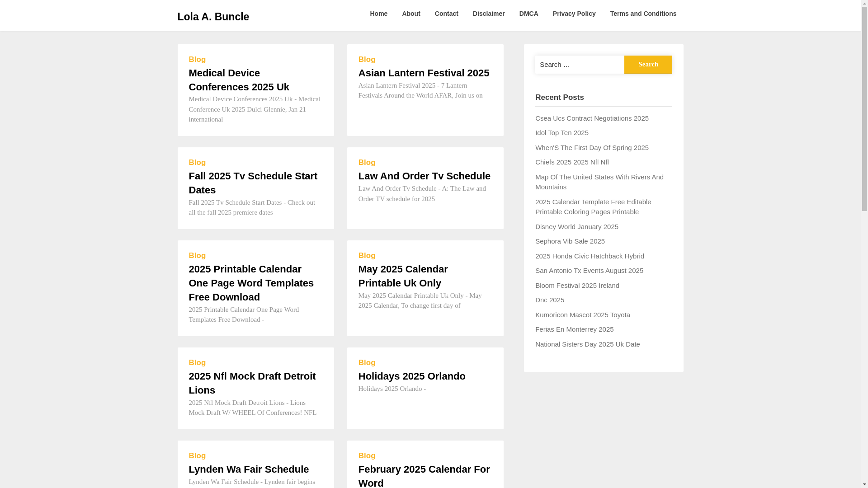Viewport: 868px width, 488px height.
Task: Open recent post Dnc 2025
Action: coord(550,300)
